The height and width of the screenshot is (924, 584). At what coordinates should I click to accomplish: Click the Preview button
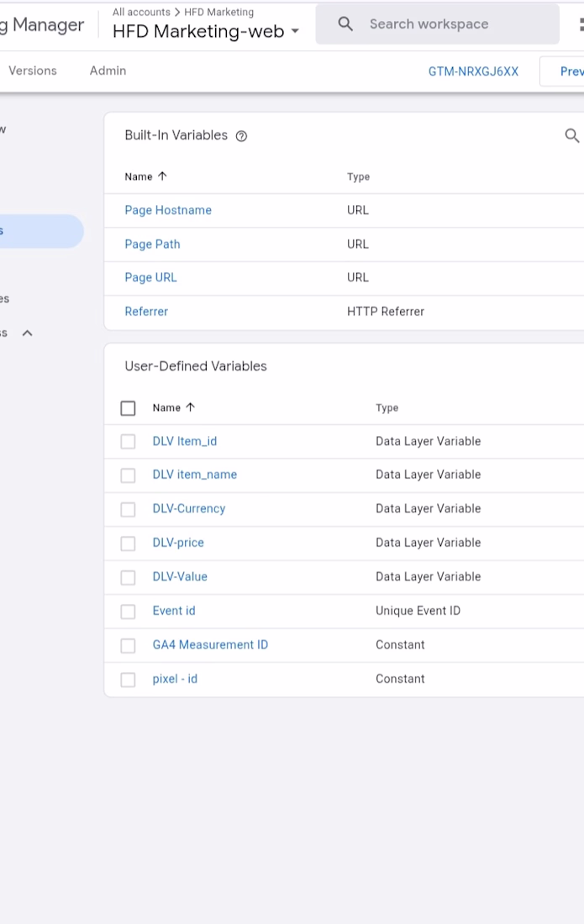click(564, 71)
